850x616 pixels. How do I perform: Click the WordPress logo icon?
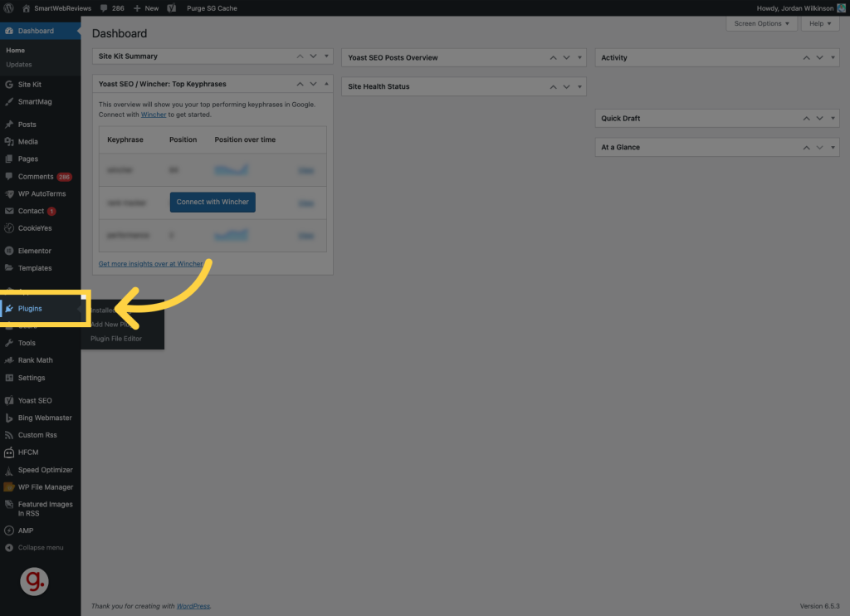[9, 7]
